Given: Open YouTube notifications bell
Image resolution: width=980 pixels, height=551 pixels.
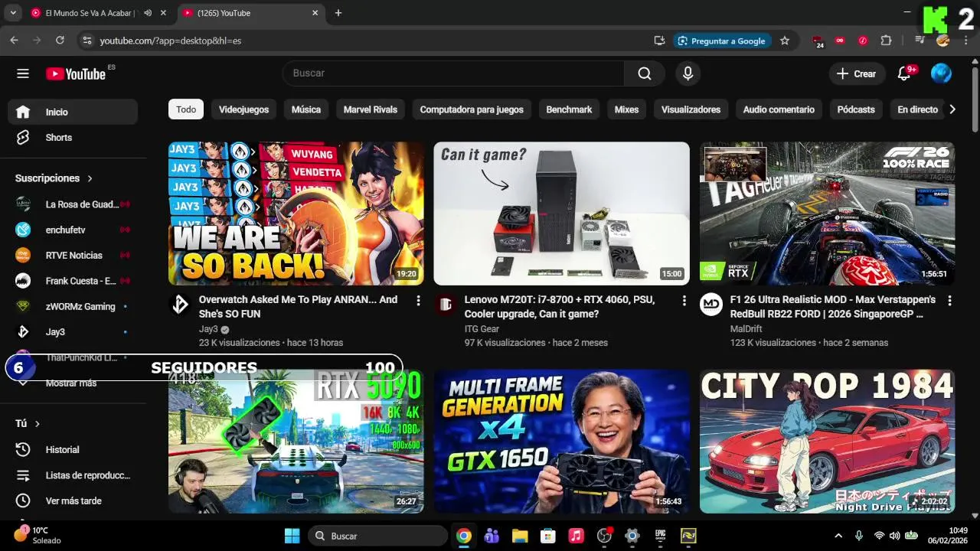Looking at the screenshot, I should [904, 73].
